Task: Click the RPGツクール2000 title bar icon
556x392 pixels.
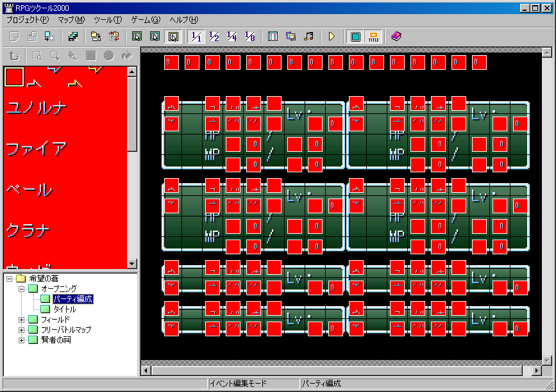Action: click(x=8, y=8)
